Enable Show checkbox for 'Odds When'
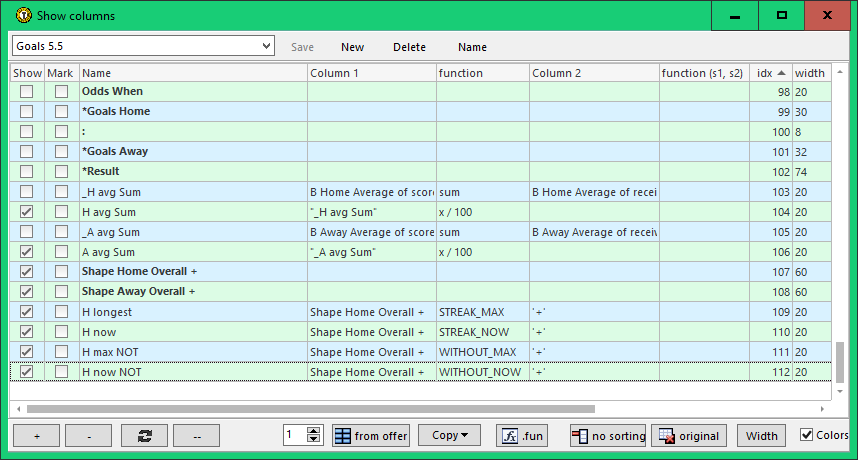The image size is (858, 460). click(26, 92)
